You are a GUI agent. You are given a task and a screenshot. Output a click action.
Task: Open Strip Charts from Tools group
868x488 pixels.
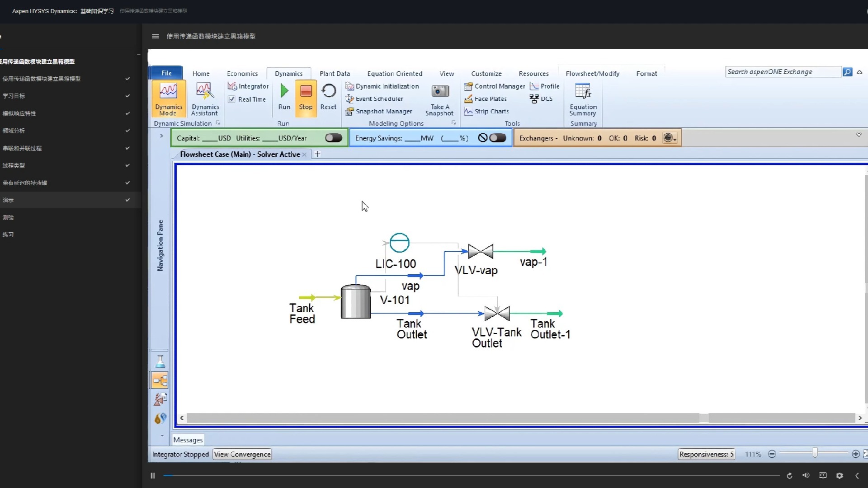click(x=491, y=111)
